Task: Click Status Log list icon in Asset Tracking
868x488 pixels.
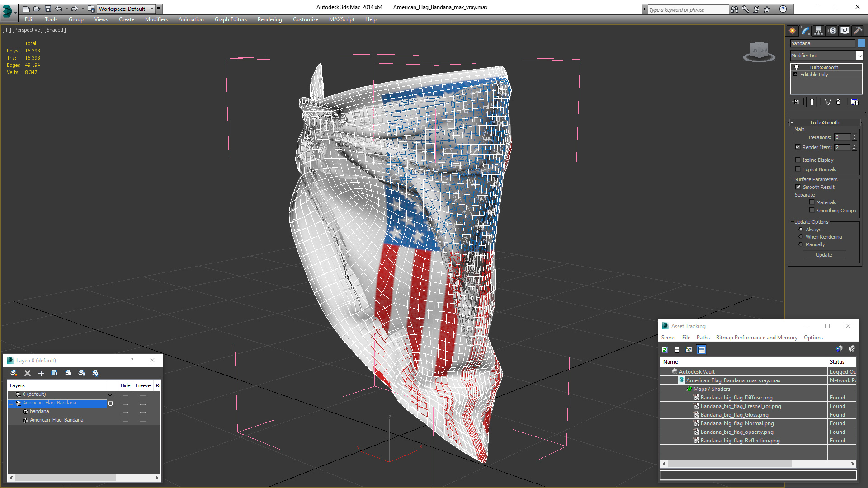Action: pos(677,350)
